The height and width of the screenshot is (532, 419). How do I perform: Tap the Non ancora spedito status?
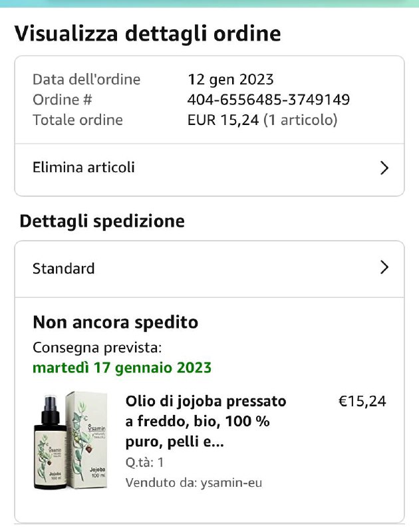pos(116,323)
